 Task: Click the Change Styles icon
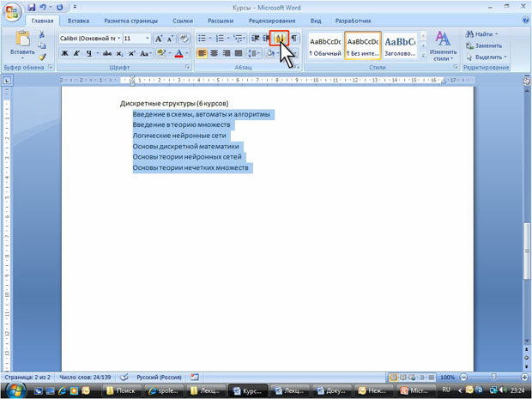[x=443, y=45]
